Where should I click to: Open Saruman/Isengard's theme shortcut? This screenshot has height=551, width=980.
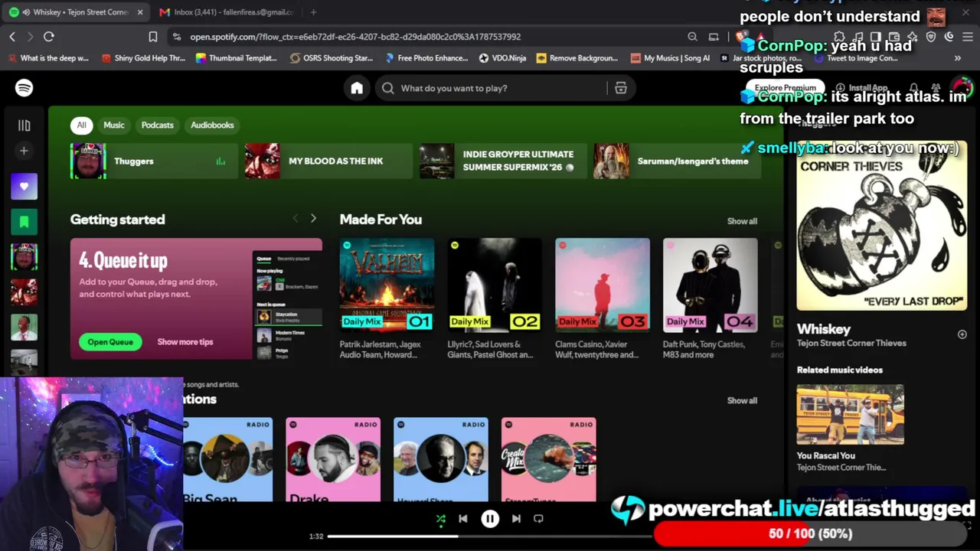(x=678, y=161)
